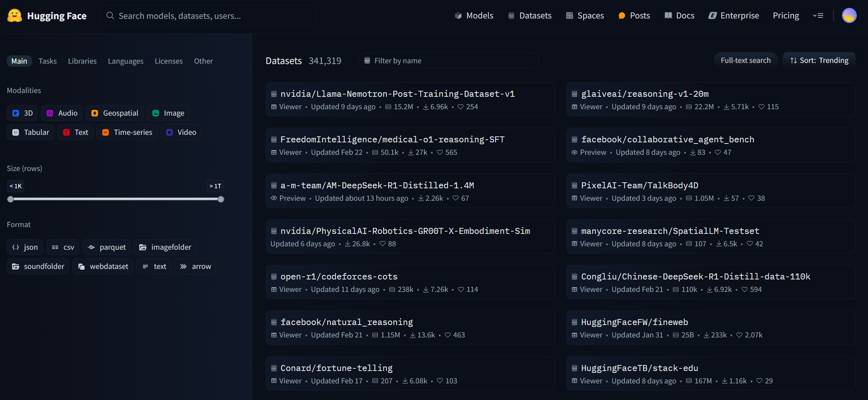Screen dimensions: 868x400
Task: Switch to the Licenses filter tab
Action: tap(169, 61)
